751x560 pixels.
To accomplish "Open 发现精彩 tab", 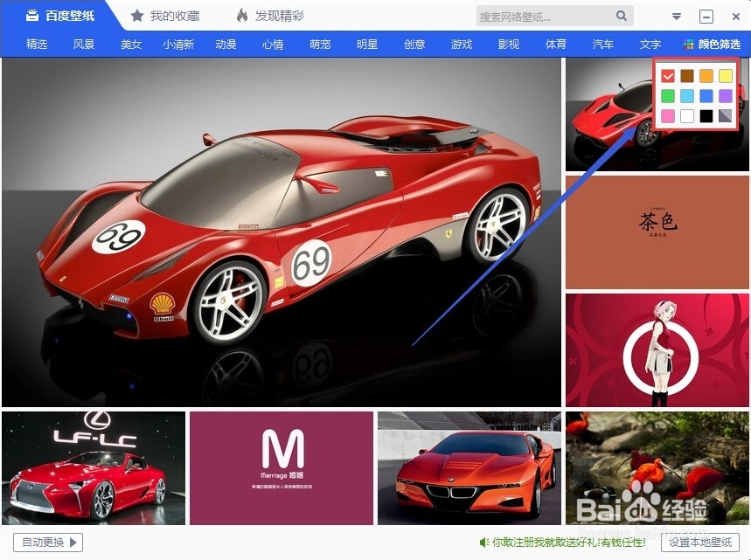I will (x=270, y=16).
